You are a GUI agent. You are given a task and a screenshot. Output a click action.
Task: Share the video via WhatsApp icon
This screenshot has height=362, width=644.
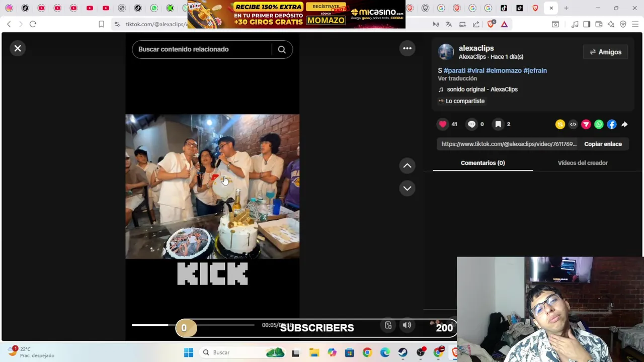tap(599, 124)
